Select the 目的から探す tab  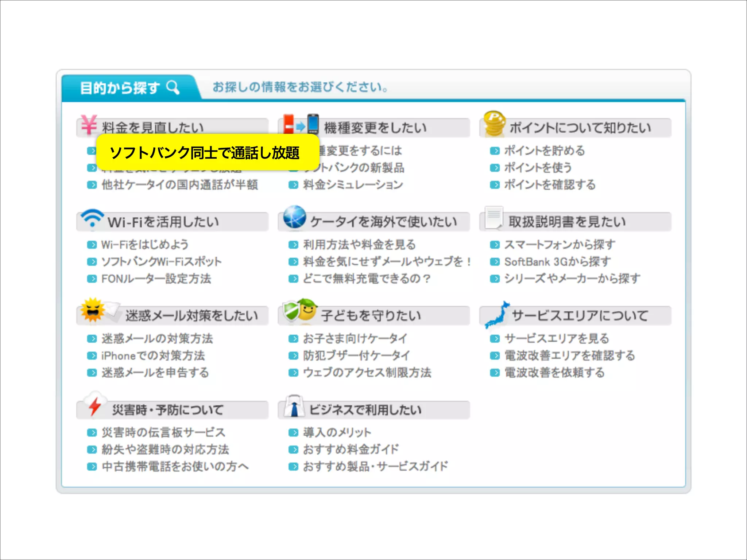120,88
